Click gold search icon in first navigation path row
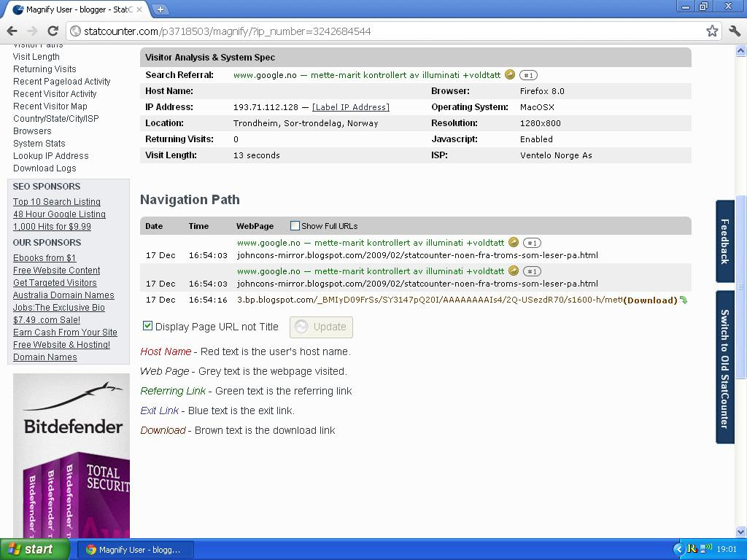This screenshot has height=560, width=747. pyautogui.click(x=513, y=242)
